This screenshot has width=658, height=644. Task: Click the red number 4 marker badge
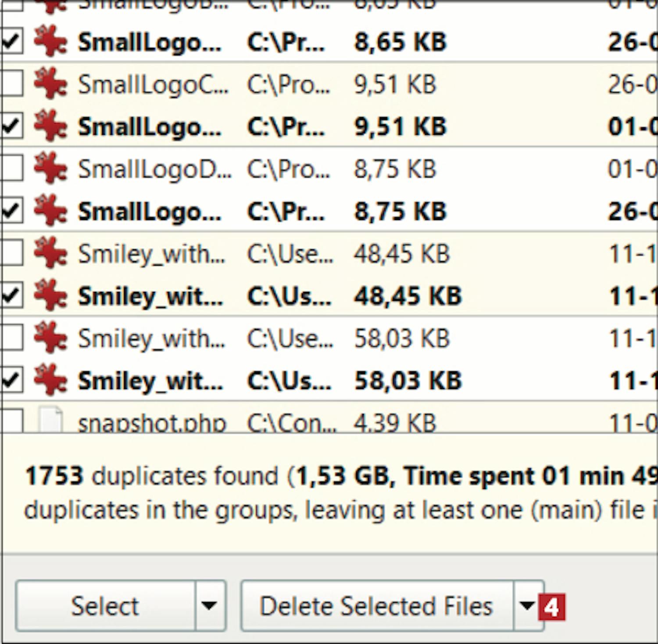(x=552, y=608)
